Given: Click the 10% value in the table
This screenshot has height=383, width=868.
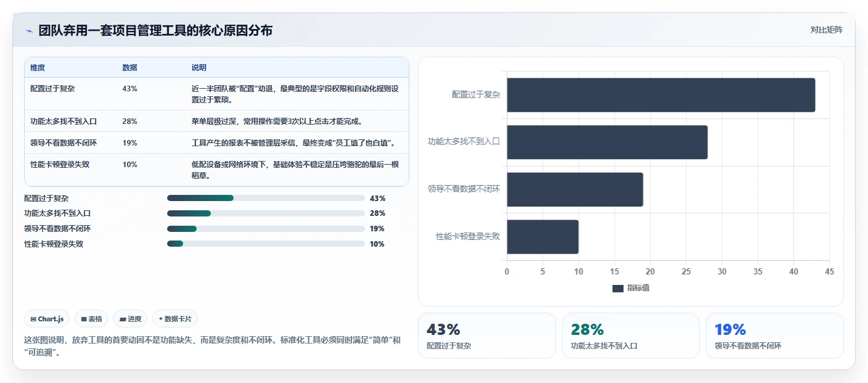Looking at the screenshot, I should (x=129, y=164).
